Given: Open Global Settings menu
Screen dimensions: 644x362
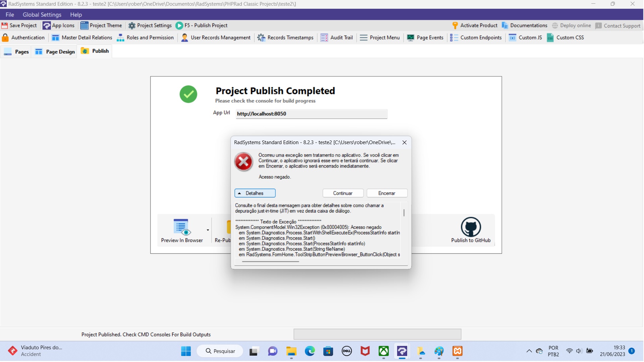Looking at the screenshot, I should (x=42, y=15).
